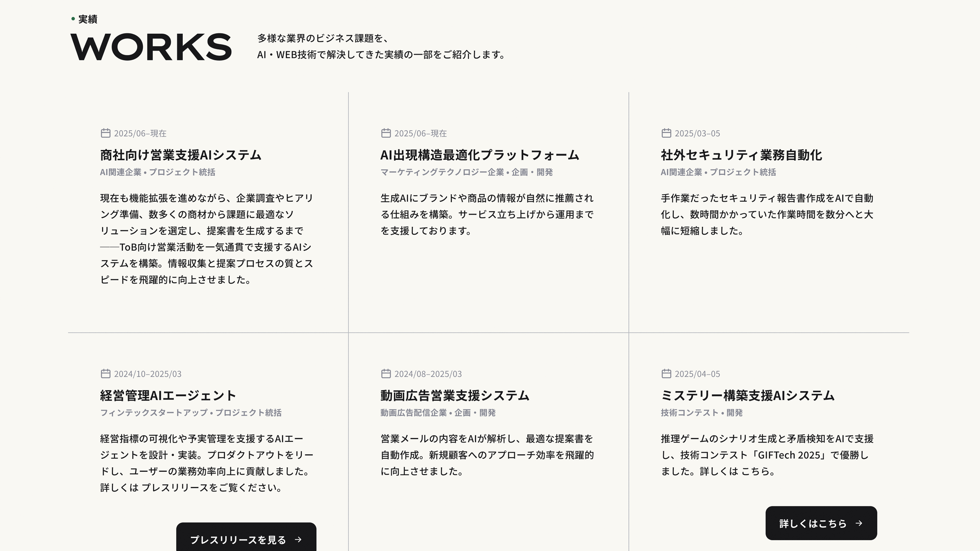Click subtitle 技術コンテスト • 開発
Viewport: 980px width, 551px height.
tap(702, 412)
